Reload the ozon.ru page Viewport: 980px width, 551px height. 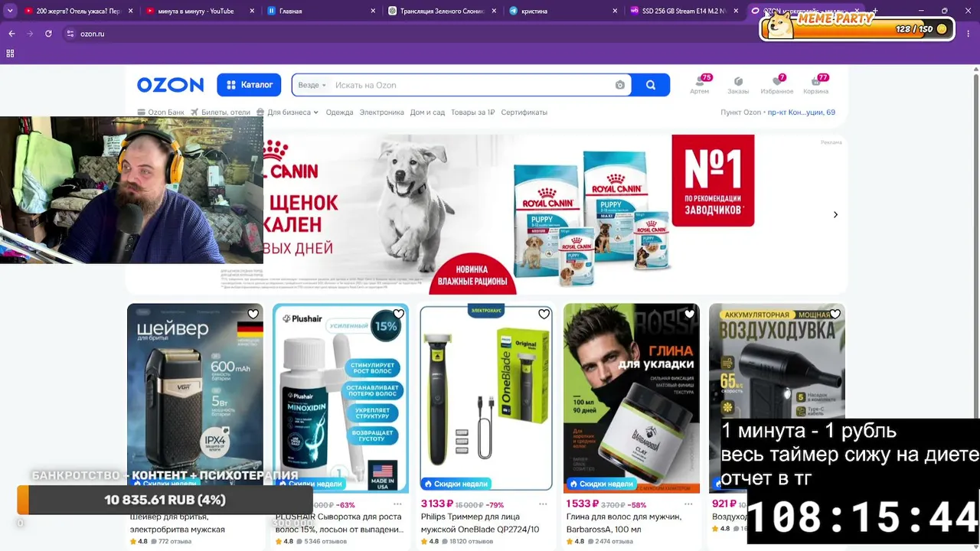click(48, 34)
